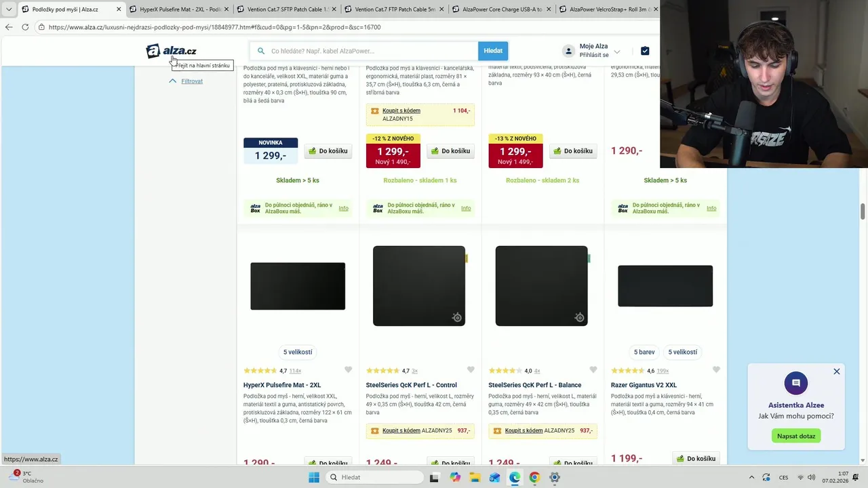Open Razer Gigantus V2 XXL product link

coord(644,385)
